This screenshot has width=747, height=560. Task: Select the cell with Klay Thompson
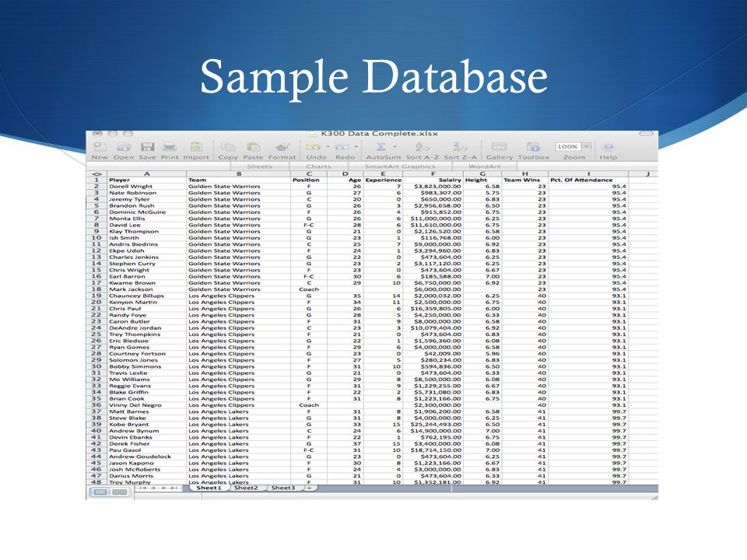[x=147, y=232]
